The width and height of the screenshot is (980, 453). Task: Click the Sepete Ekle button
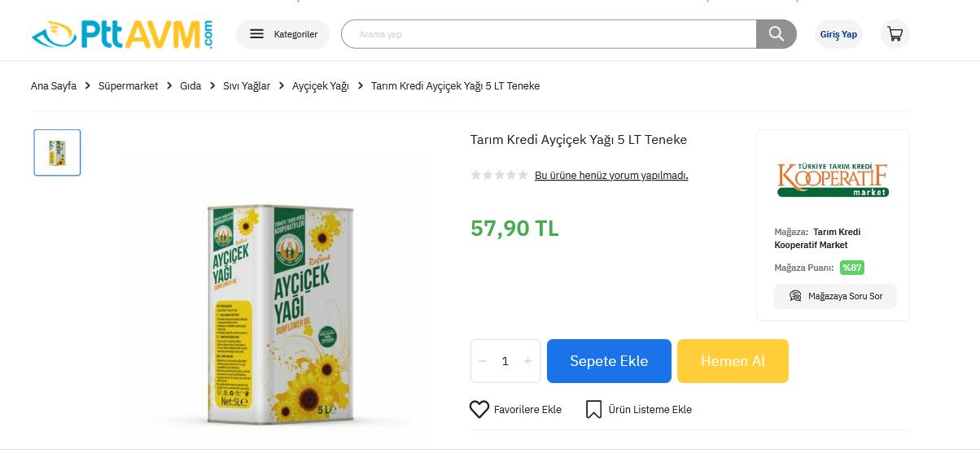(x=609, y=361)
